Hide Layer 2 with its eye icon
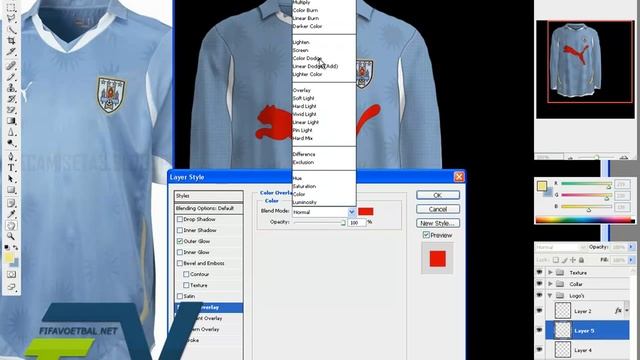The width and height of the screenshot is (640, 360). click(x=540, y=311)
